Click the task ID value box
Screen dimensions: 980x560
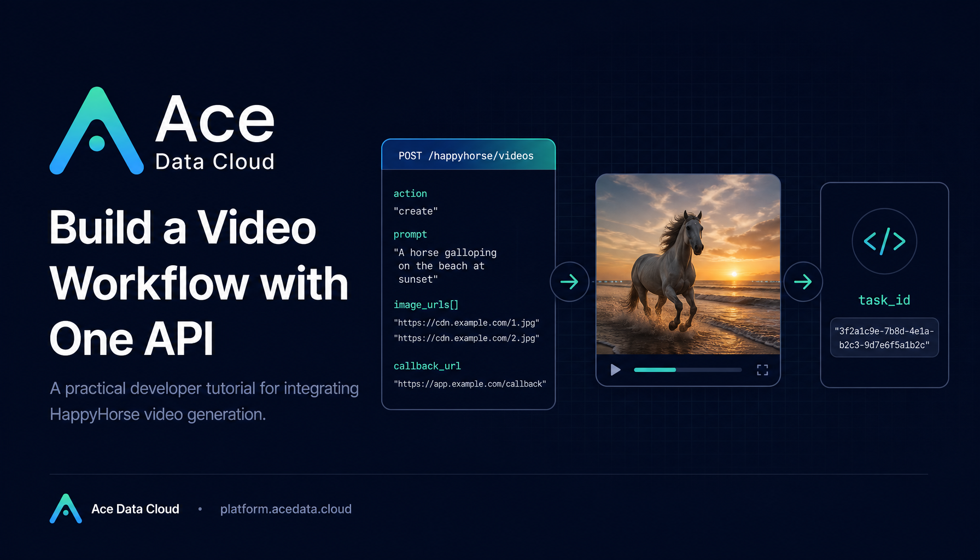[x=884, y=338]
